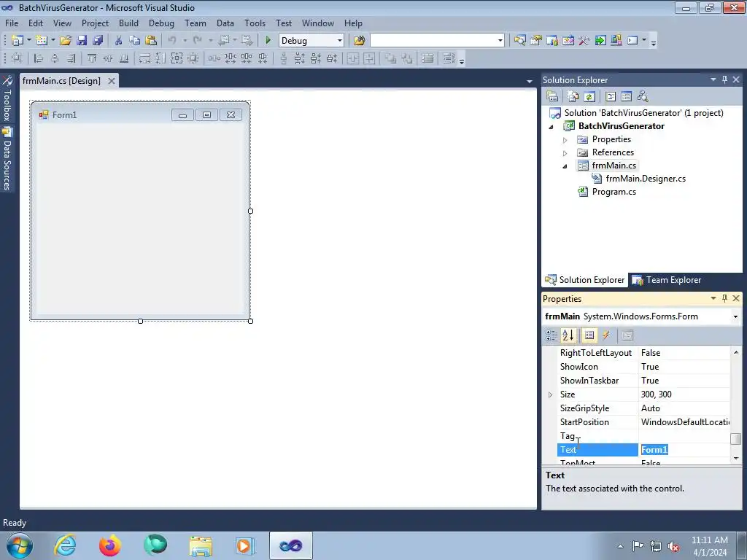The image size is (747, 560).
Task: Open the Solution Explorer toolbar icon
Action: [x=519, y=41]
